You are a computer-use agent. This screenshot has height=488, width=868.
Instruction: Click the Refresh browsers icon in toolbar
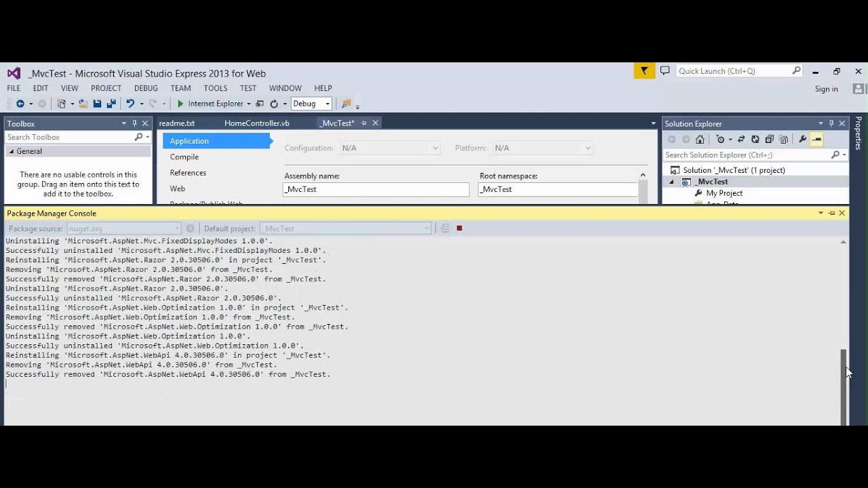(274, 104)
